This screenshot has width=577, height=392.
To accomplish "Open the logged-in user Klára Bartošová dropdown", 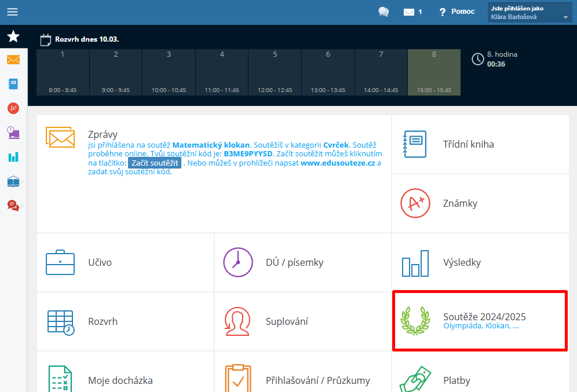I will [530, 13].
